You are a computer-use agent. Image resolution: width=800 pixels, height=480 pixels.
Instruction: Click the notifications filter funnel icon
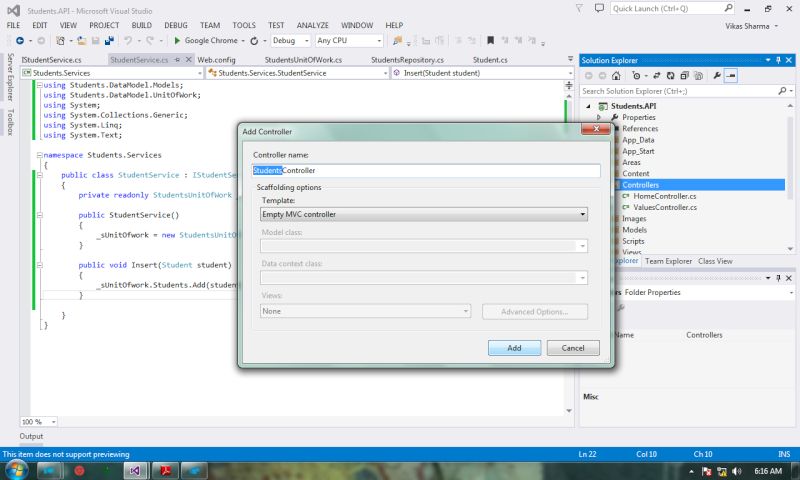[x=579, y=8]
